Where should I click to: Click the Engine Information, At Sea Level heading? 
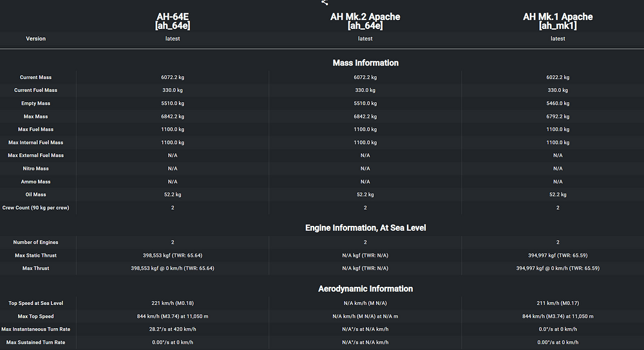pyautogui.click(x=365, y=228)
